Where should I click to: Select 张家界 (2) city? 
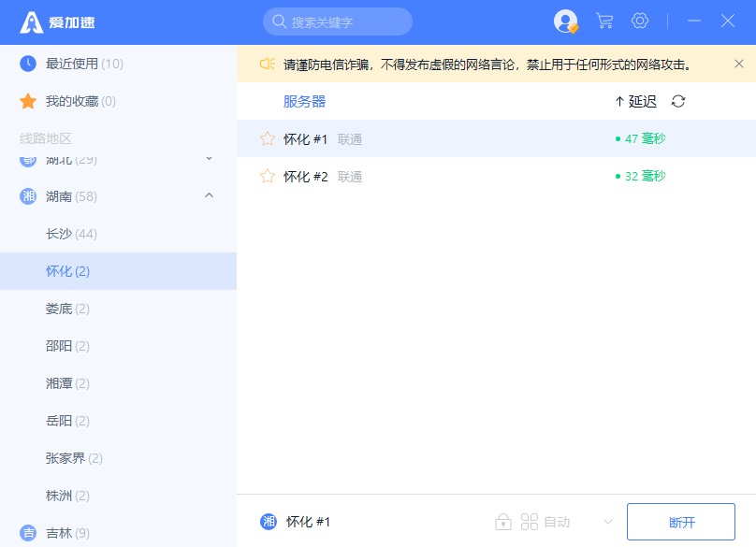click(x=118, y=458)
